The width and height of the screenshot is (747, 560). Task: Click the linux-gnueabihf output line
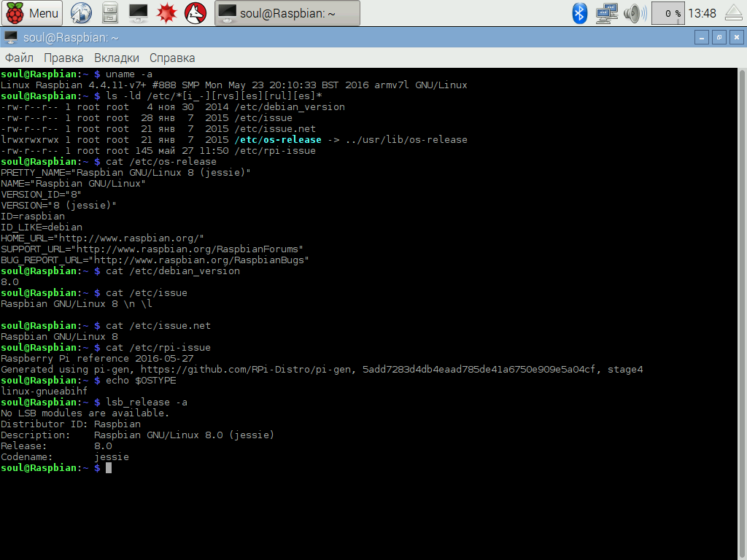tap(44, 392)
